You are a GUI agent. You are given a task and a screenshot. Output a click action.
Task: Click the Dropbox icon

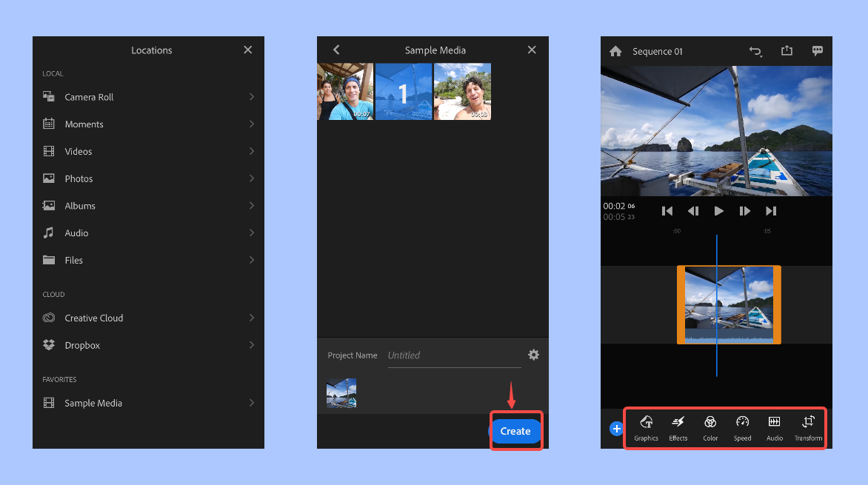49,344
